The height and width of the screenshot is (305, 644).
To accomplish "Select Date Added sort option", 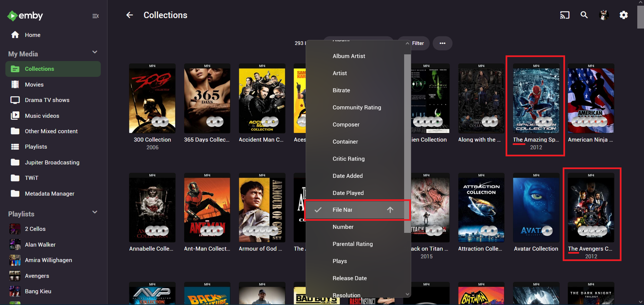I will [x=347, y=176].
